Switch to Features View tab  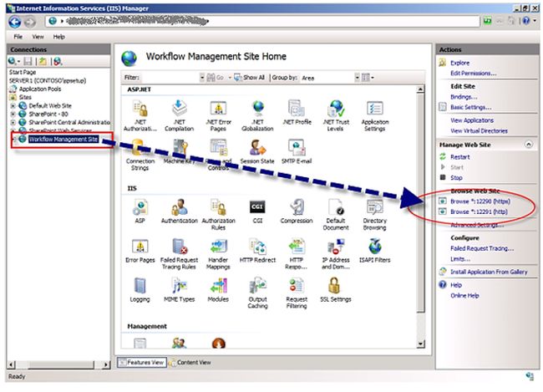(x=142, y=363)
